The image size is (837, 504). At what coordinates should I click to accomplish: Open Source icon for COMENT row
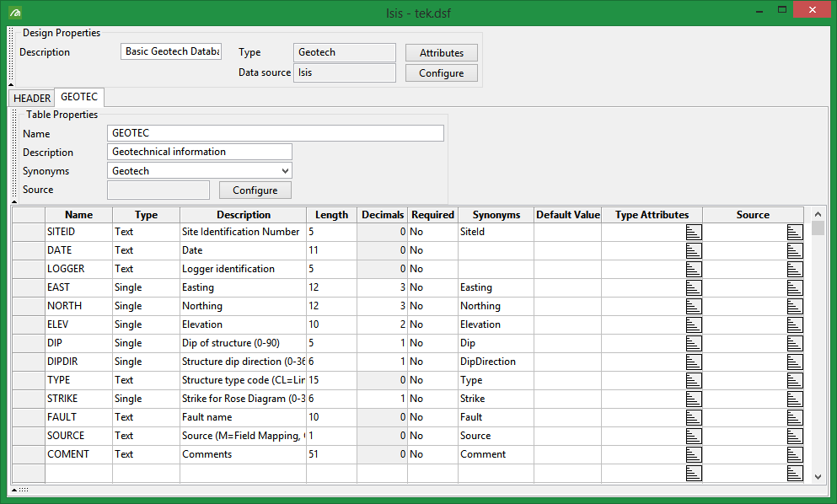pos(794,454)
